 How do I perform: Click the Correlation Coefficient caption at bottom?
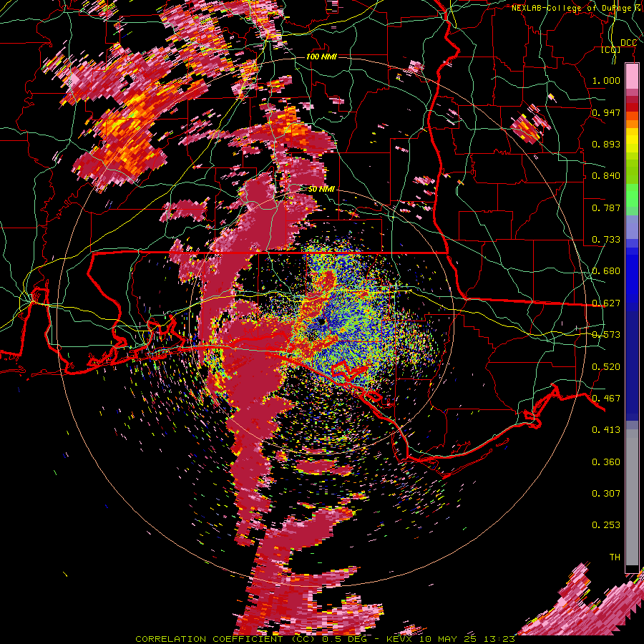tap(325, 639)
